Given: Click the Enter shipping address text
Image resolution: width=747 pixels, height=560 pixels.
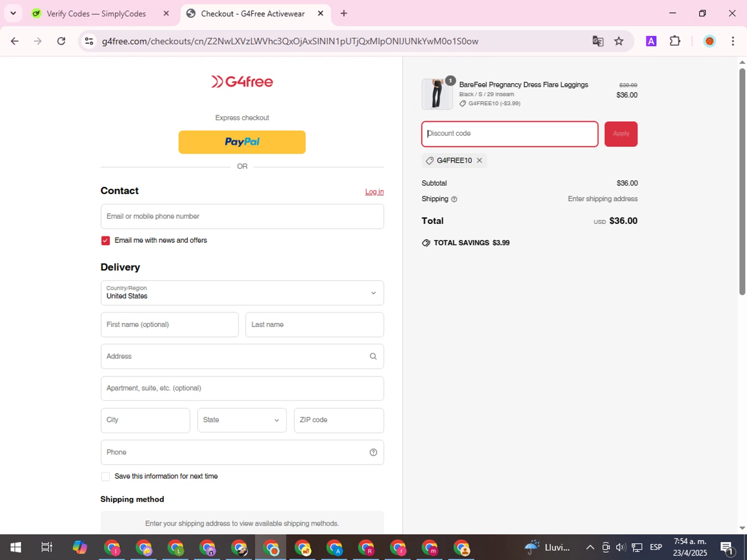Looking at the screenshot, I should click(x=603, y=199).
